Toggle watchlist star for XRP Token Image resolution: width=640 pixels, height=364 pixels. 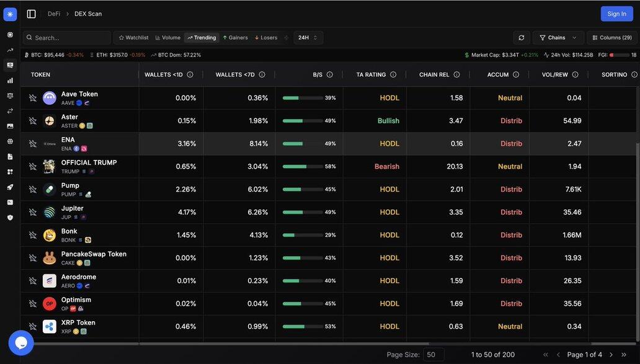click(33, 326)
